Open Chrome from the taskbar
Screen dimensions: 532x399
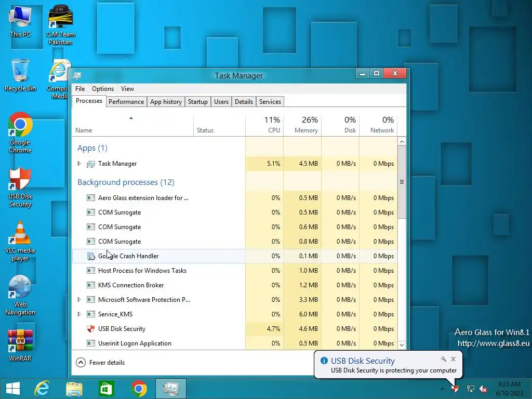tap(139, 389)
